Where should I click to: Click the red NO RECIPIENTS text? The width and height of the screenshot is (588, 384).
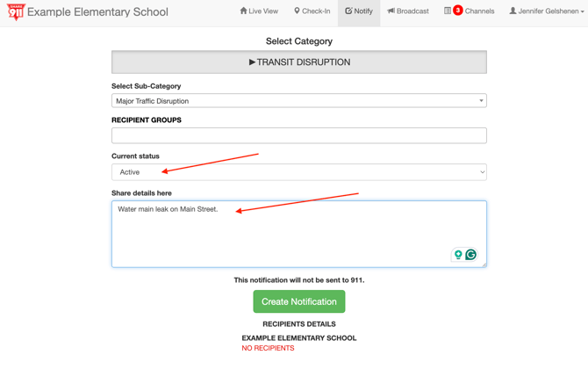pos(268,348)
